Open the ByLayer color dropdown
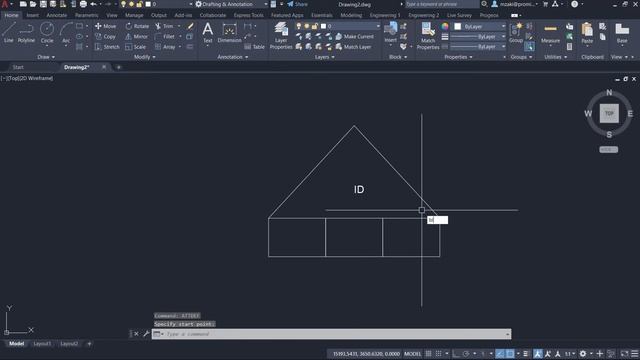The width and height of the screenshot is (640, 360). tap(479, 26)
